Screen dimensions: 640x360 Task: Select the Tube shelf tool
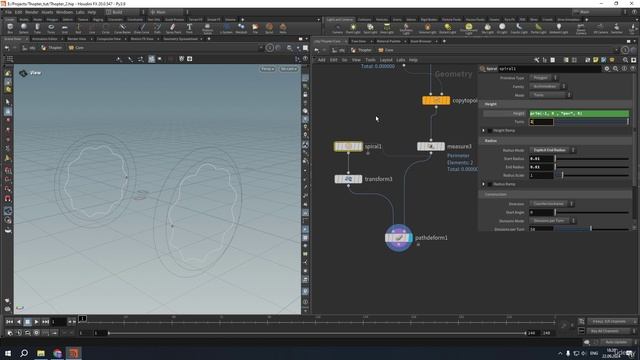point(37,28)
